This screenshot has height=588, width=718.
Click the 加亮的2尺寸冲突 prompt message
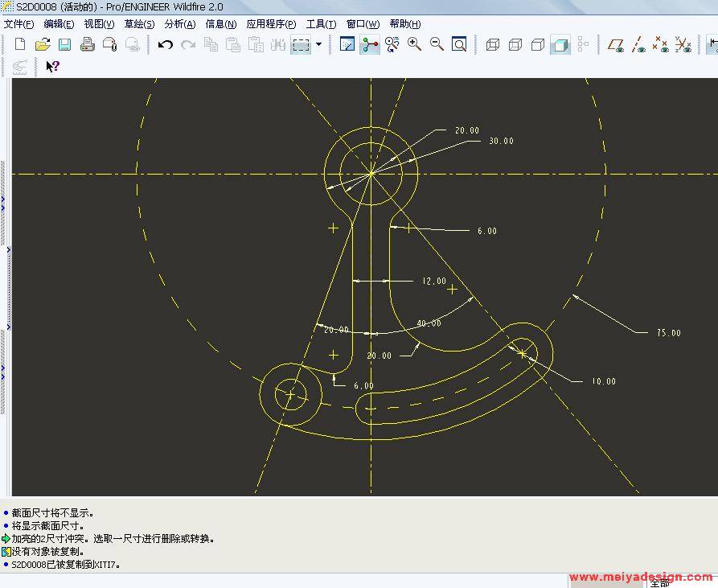[113, 539]
